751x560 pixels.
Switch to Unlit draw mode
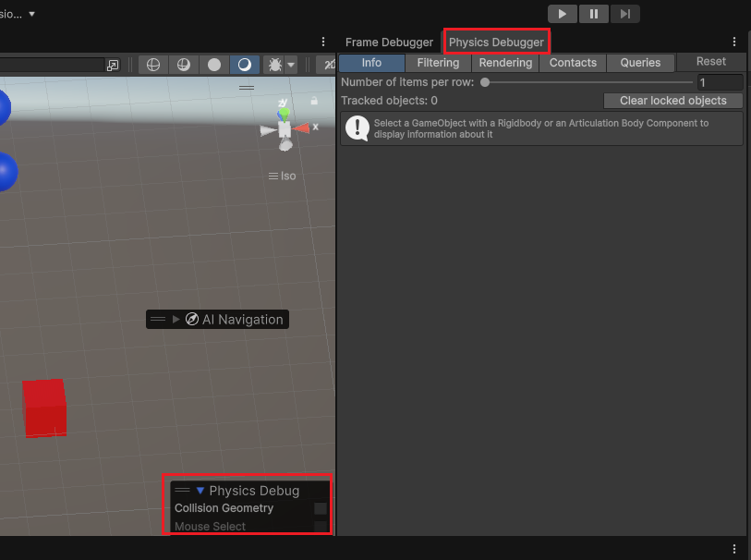click(214, 65)
